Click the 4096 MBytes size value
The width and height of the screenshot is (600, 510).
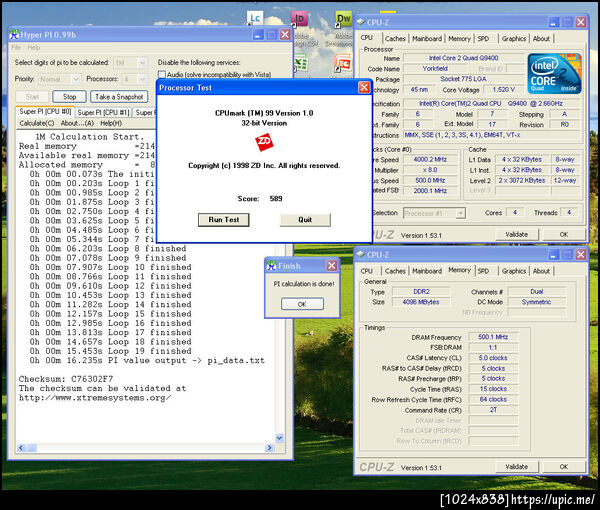click(421, 302)
